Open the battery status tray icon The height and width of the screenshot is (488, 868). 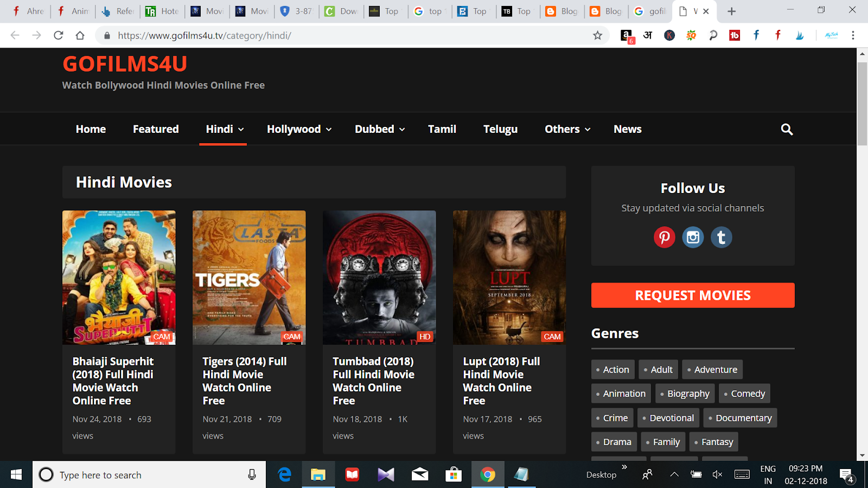point(695,474)
